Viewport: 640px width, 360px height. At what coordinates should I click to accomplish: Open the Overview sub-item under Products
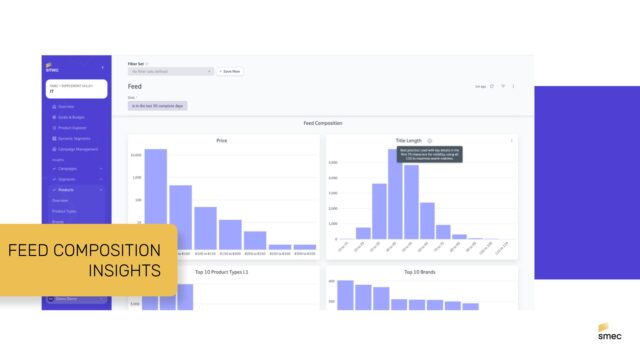60,200
